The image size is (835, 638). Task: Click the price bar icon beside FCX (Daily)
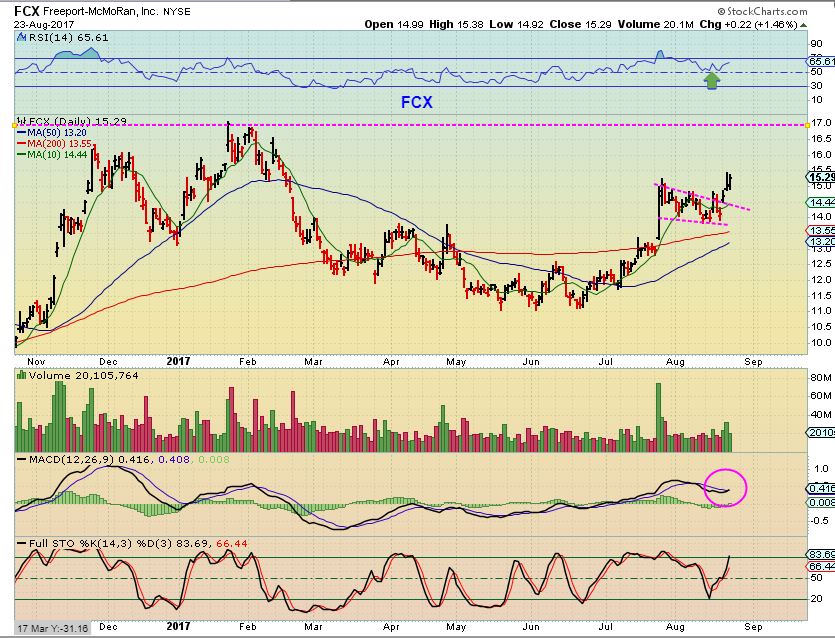(x=21, y=121)
